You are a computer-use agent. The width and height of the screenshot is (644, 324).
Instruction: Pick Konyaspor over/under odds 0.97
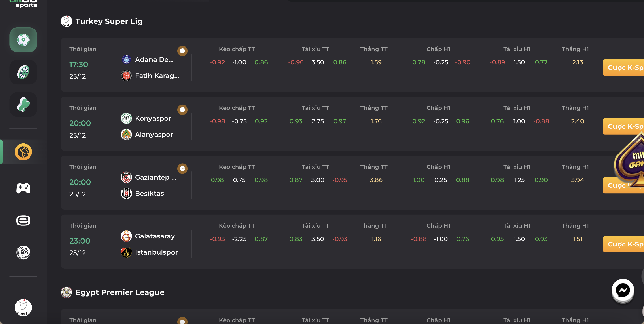click(x=340, y=121)
